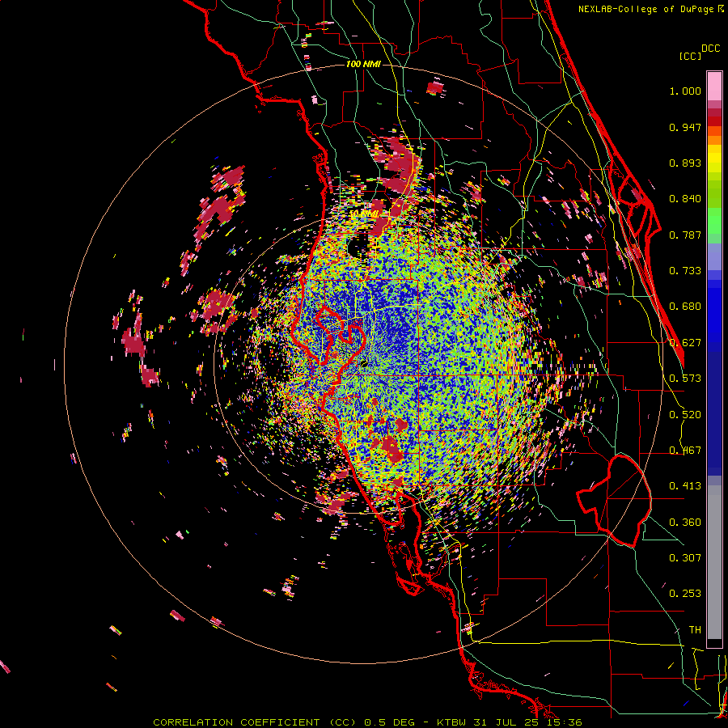Pick the light pink color bar segment
The image size is (728, 728).
[x=714, y=87]
